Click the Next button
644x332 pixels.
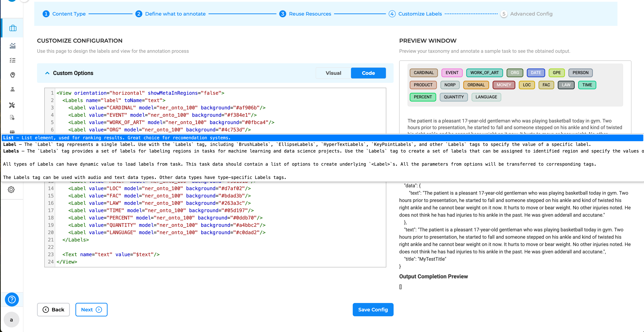click(91, 309)
